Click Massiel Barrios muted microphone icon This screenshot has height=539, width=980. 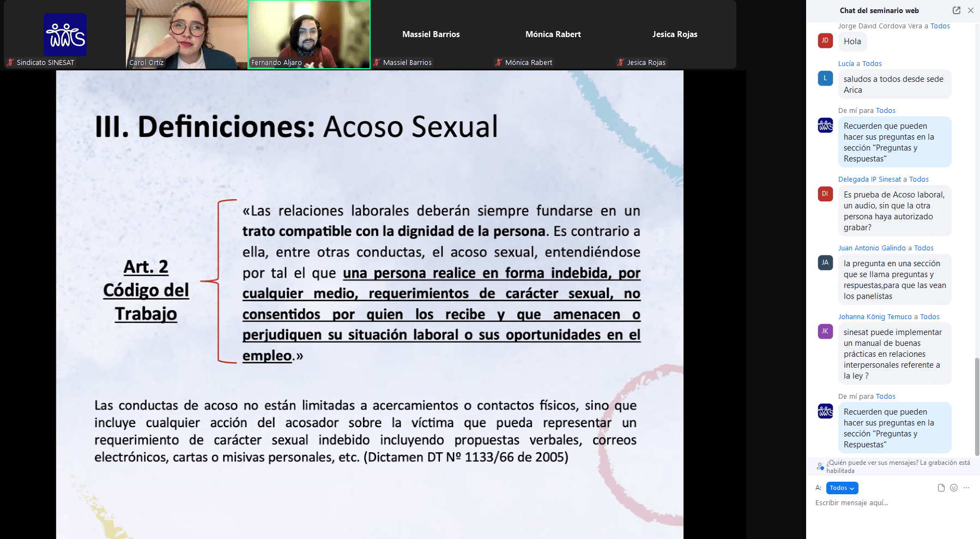pyautogui.click(x=377, y=63)
